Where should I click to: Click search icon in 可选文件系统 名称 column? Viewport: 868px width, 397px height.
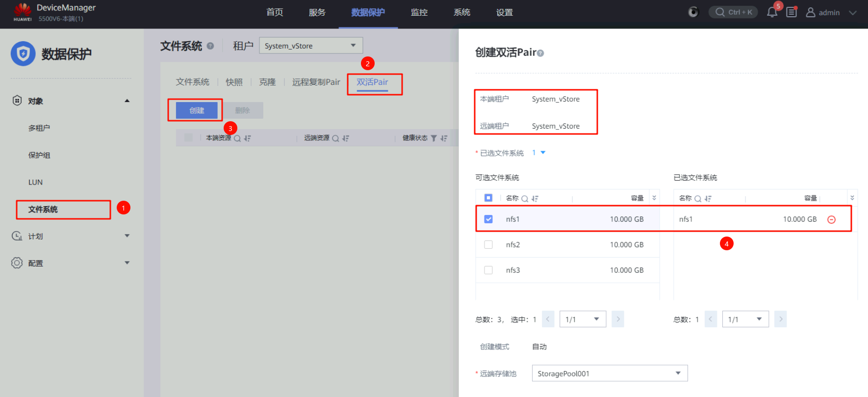[525, 199]
